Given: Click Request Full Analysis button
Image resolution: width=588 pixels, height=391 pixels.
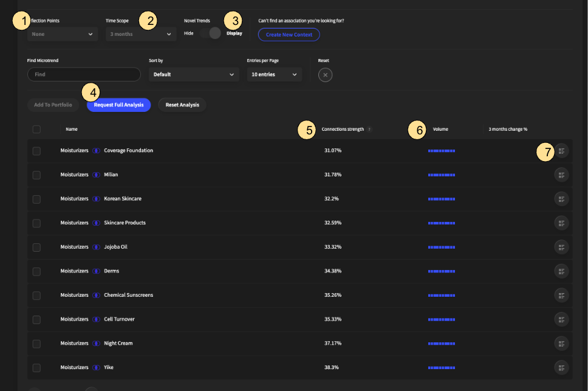Looking at the screenshot, I should tap(118, 105).
